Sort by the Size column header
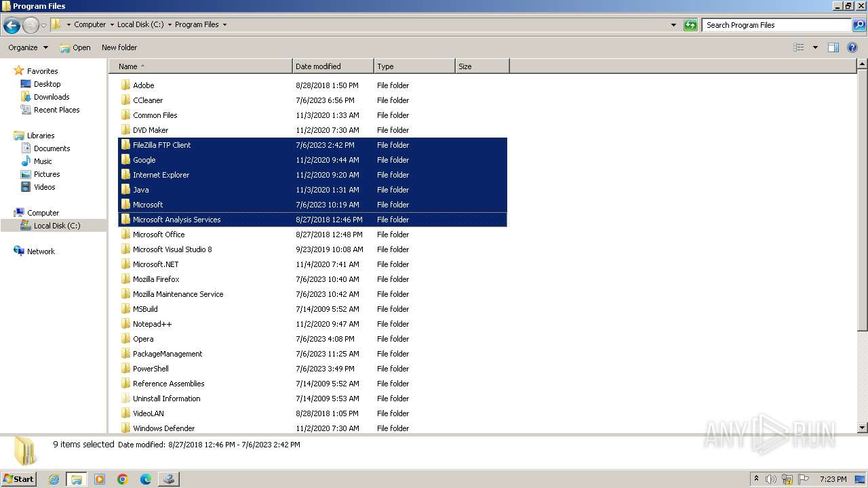The width and height of the screenshot is (868, 488). (482, 66)
